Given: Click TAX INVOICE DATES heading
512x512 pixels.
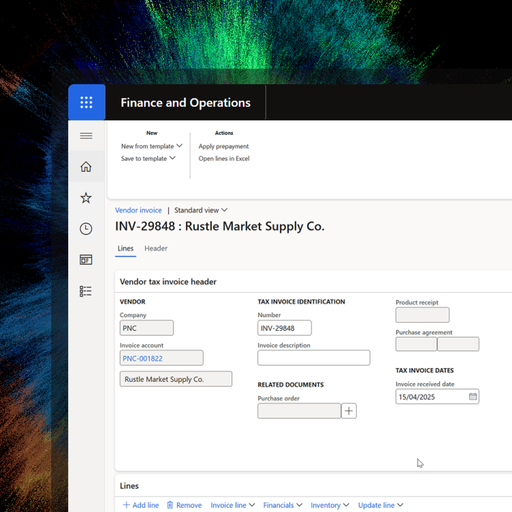Looking at the screenshot, I should (425, 370).
